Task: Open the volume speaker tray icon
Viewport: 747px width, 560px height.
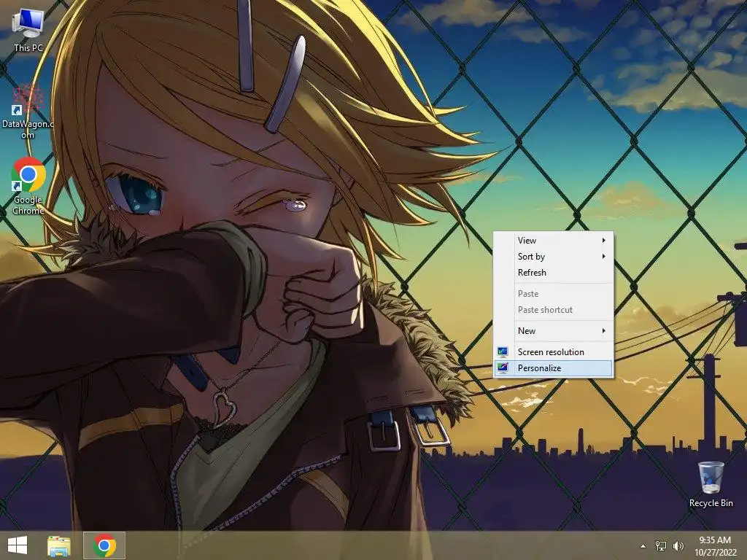Action: [x=678, y=546]
